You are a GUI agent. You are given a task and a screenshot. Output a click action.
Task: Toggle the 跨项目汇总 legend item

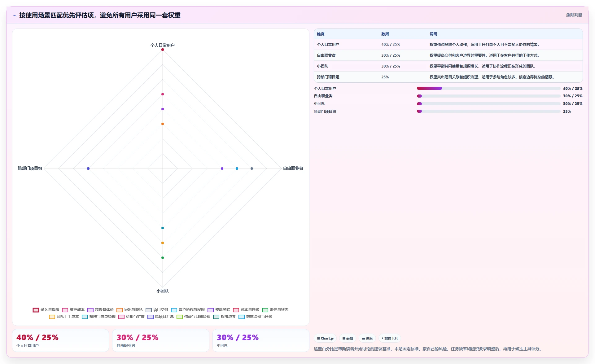tap(160, 317)
